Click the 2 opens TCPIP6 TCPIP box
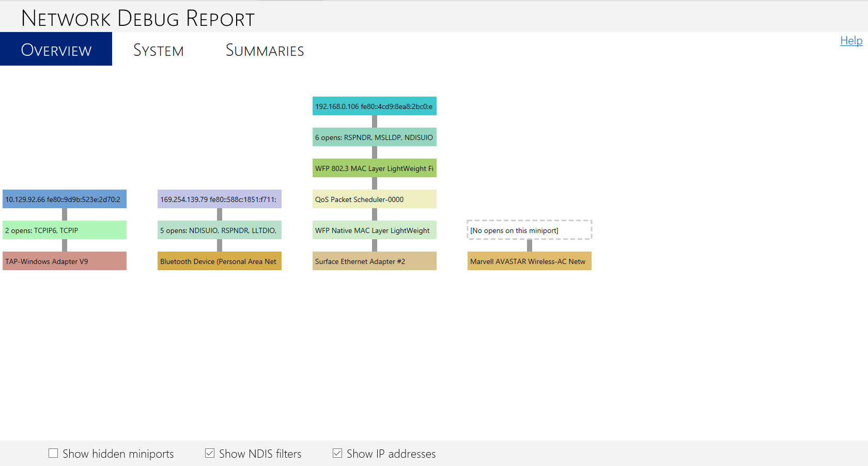This screenshot has width=868, height=466. coord(64,230)
